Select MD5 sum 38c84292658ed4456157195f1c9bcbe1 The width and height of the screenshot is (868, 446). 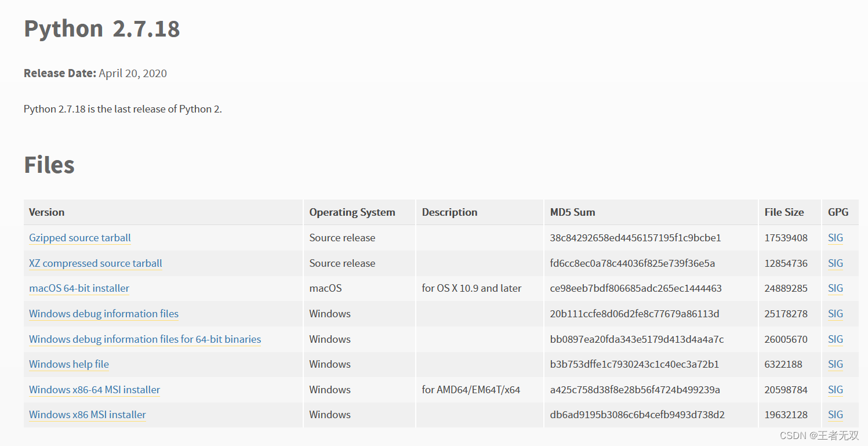point(635,238)
